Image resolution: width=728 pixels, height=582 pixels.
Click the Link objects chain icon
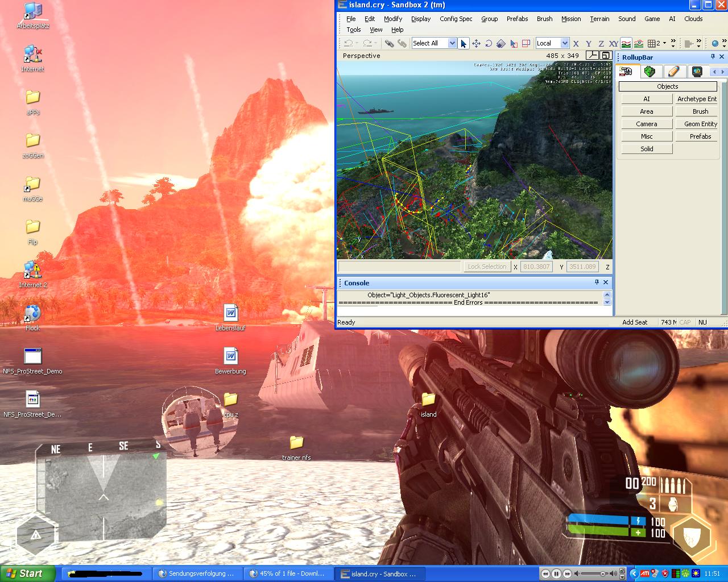point(389,43)
